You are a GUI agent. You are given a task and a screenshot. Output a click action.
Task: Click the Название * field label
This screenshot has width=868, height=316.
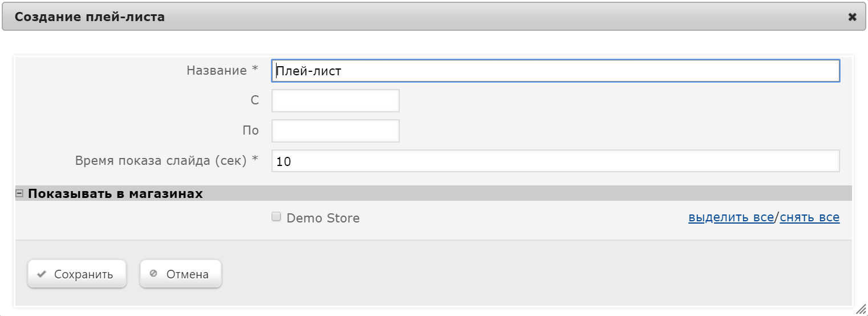222,70
